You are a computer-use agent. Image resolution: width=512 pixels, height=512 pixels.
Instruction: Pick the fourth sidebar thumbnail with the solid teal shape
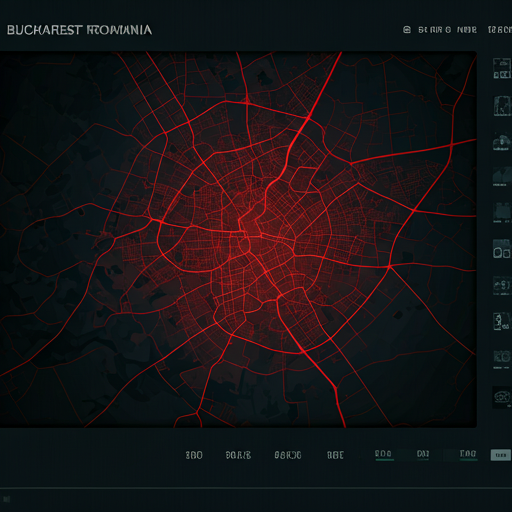[x=502, y=177]
